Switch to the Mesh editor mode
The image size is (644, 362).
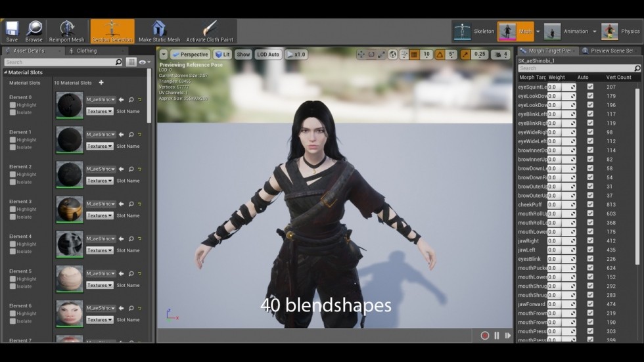515,31
